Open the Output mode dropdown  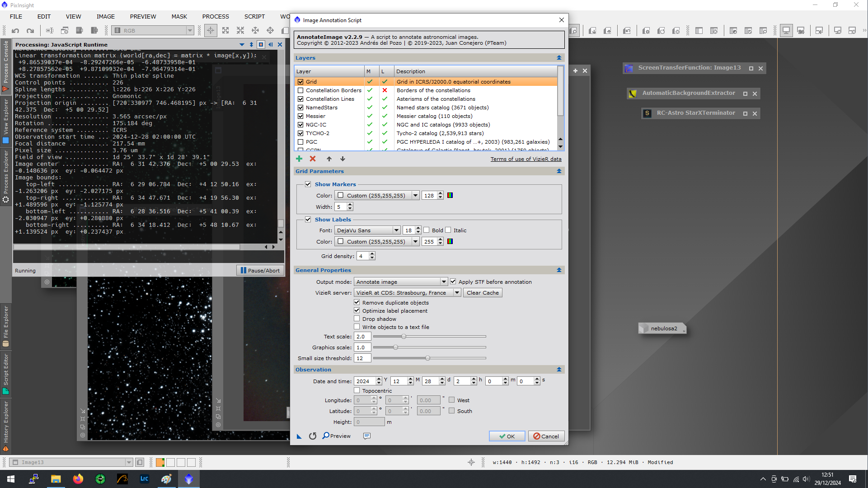pyautogui.click(x=400, y=282)
